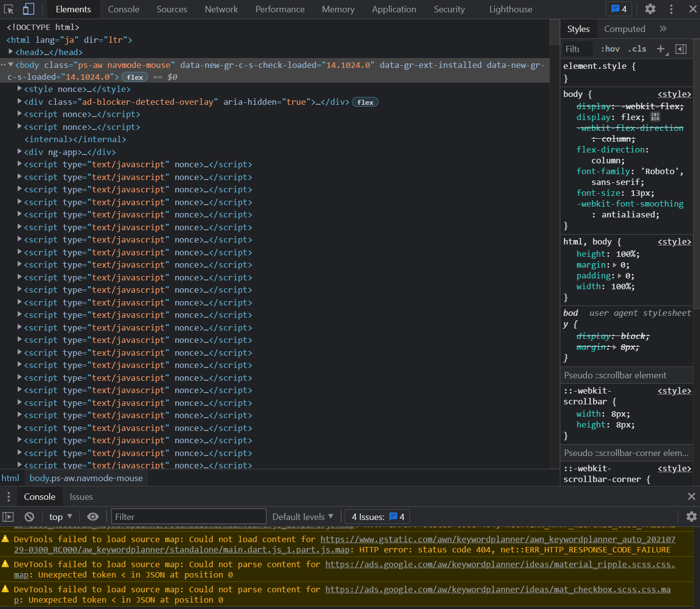Select the html breadcrumb item
The height and width of the screenshot is (609, 700).
click(x=10, y=478)
